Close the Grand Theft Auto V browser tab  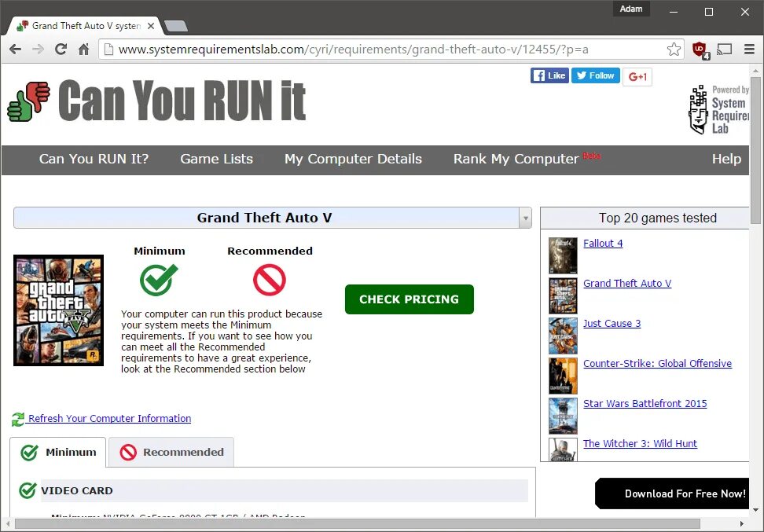click(151, 26)
